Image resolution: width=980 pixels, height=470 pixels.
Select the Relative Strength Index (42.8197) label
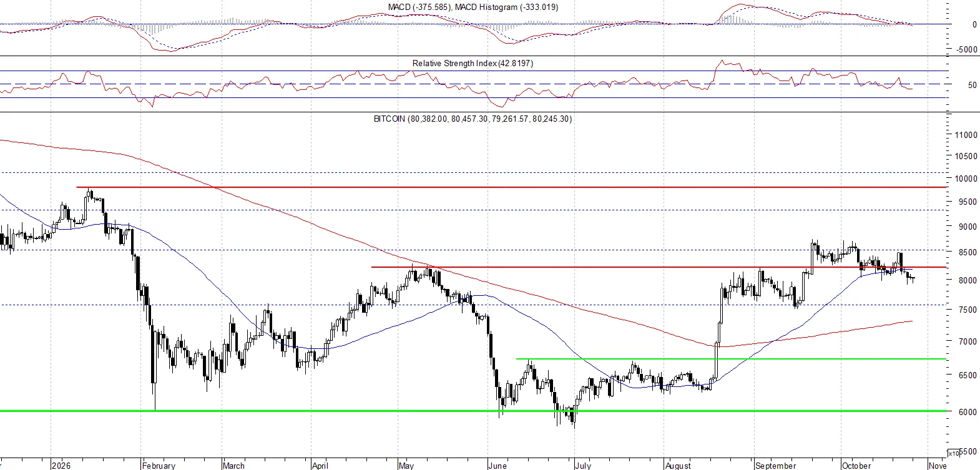(x=473, y=63)
